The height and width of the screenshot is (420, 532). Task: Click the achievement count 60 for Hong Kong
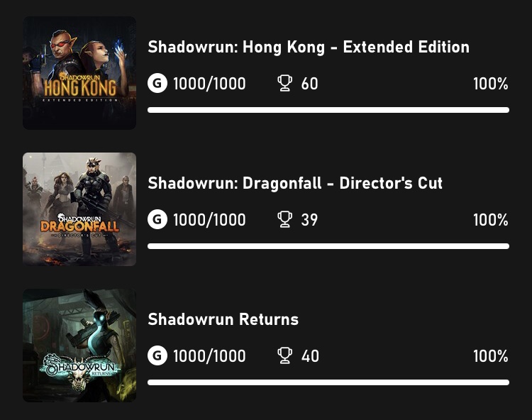click(x=309, y=84)
